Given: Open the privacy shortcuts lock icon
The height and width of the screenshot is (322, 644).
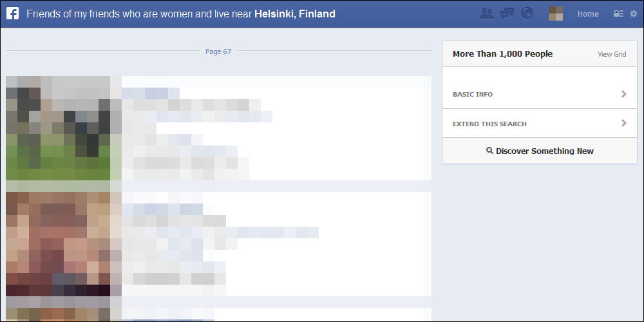Looking at the screenshot, I should click(618, 14).
